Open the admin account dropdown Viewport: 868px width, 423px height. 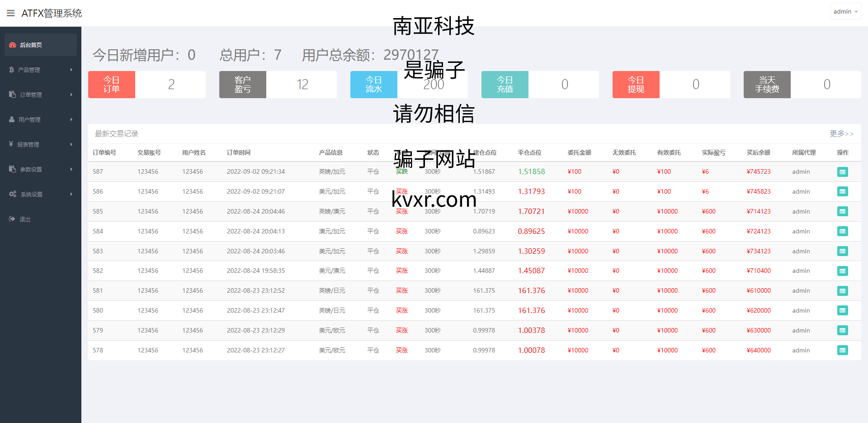tap(845, 11)
